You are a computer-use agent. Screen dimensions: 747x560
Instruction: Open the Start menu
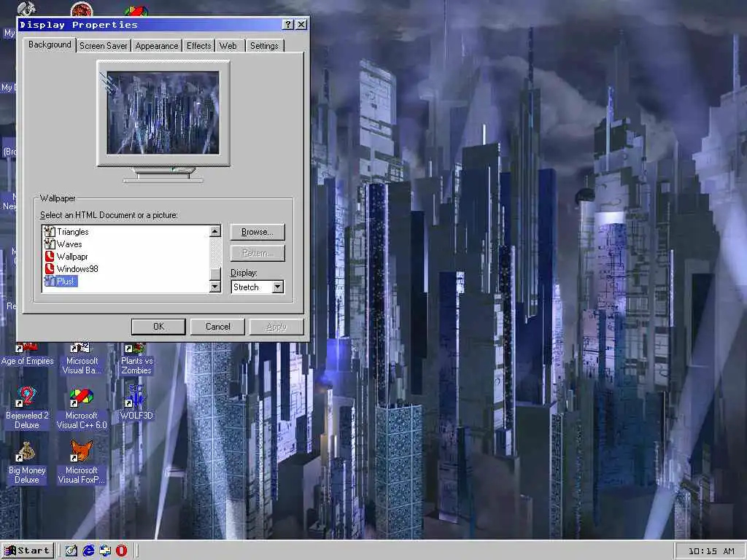[27, 551]
